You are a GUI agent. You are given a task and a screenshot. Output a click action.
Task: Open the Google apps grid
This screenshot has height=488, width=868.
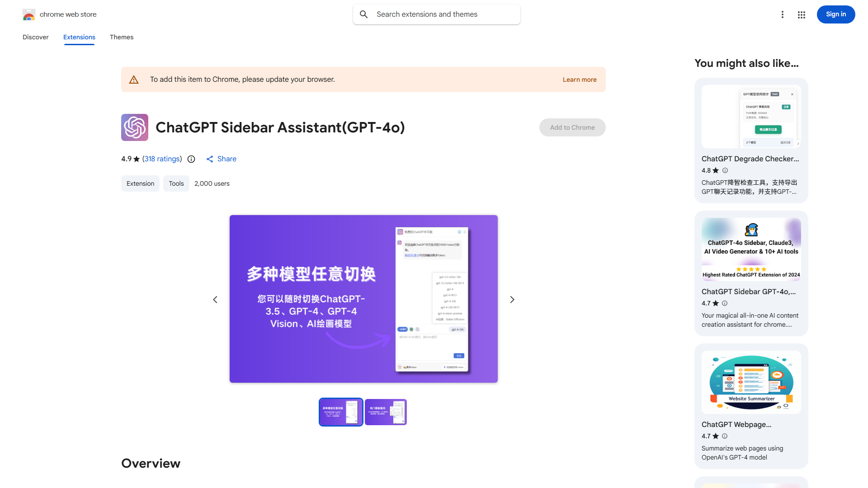pyautogui.click(x=801, y=14)
